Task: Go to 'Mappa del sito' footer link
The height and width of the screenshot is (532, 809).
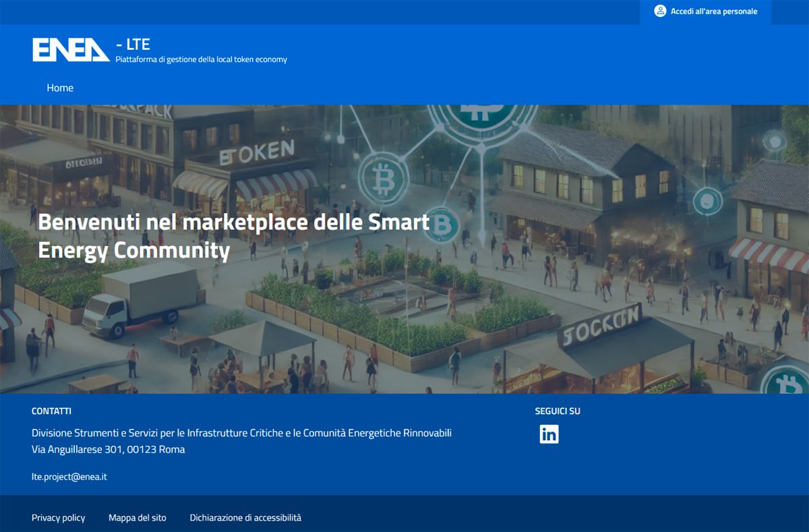Action: point(137,518)
